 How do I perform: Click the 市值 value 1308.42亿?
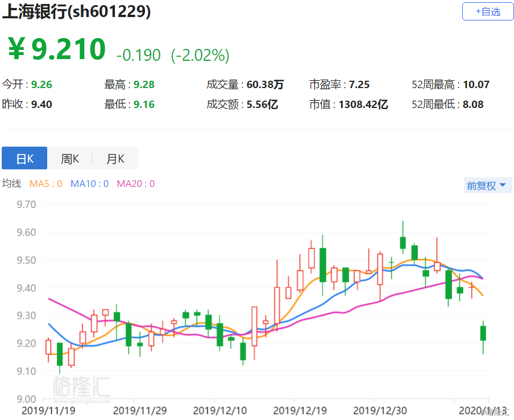click(x=363, y=105)
